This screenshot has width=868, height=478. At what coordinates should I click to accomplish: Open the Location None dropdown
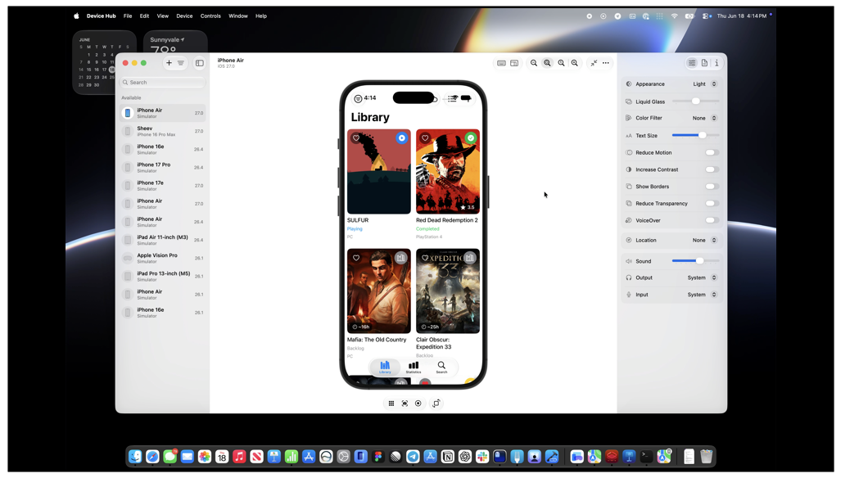(705, 240)
